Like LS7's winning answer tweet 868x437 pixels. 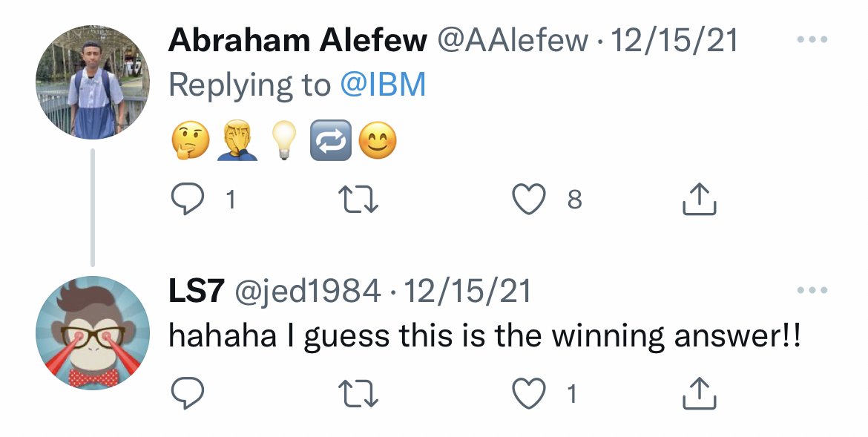click(x=529, y=394)
